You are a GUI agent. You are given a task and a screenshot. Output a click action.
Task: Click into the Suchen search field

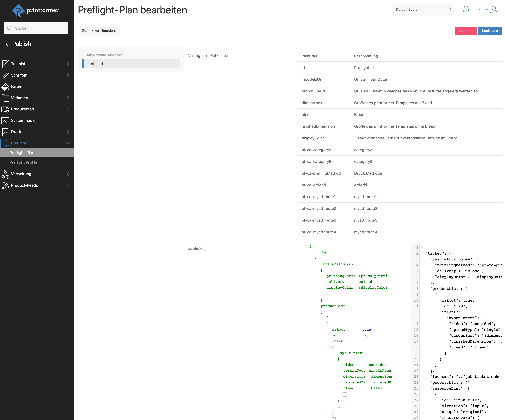(36, 28)
